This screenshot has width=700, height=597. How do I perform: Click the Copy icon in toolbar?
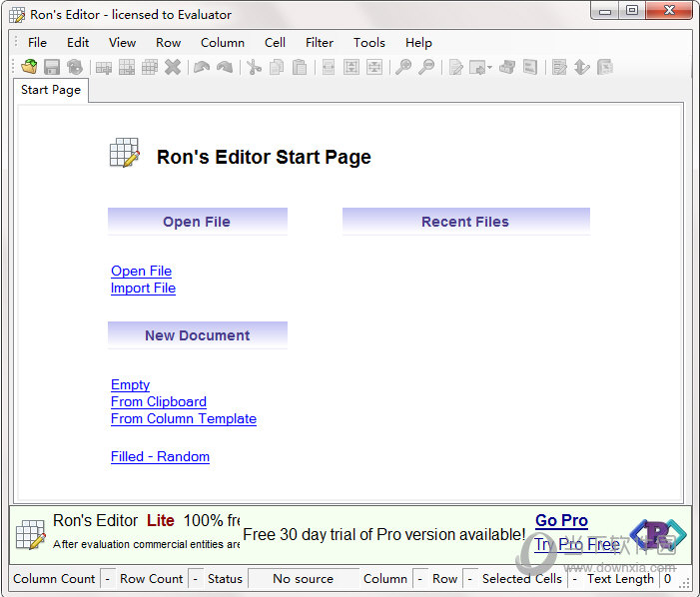(277, 67)
